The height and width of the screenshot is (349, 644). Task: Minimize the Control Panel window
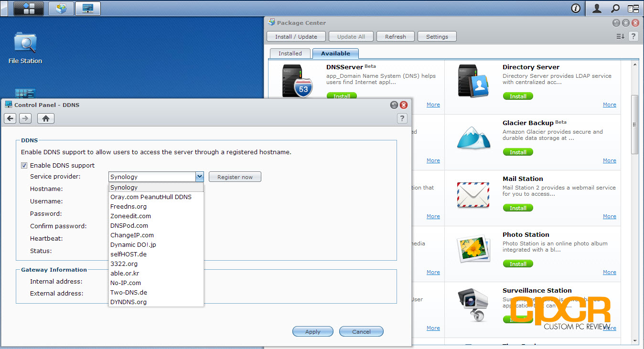tap(394, 105)
